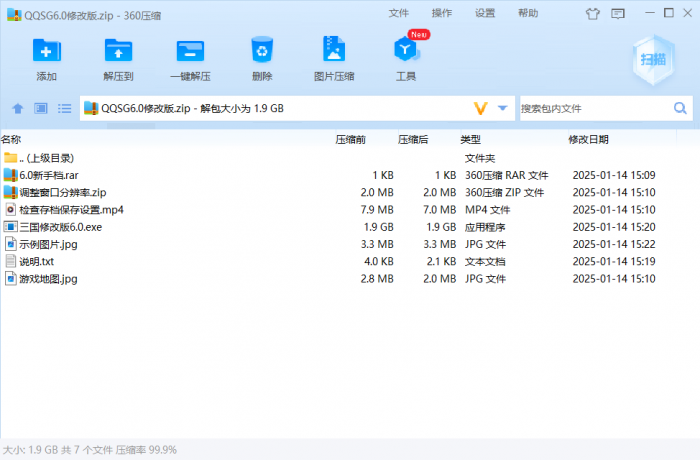Viewport: 700px width, 460px height.
Task: Sort by the 修改日期 column header
Action: pyautogui.click(x=588, y=139)
